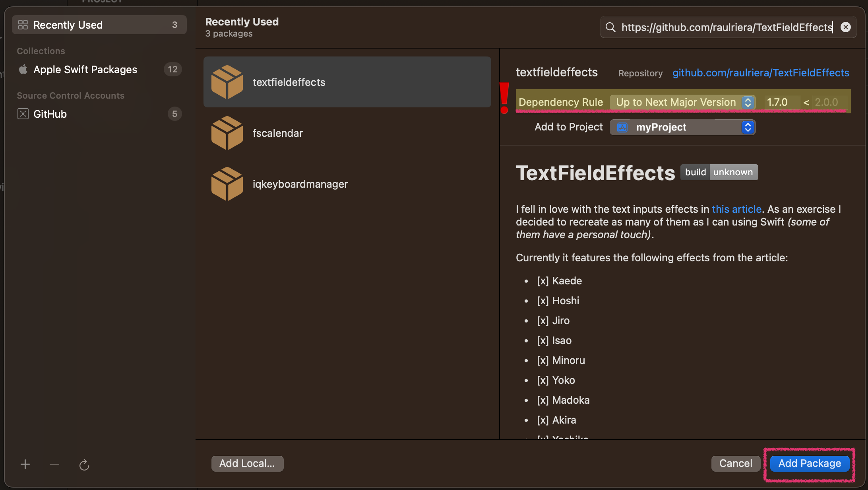Click fscalendar package box icon

point(227,133)
